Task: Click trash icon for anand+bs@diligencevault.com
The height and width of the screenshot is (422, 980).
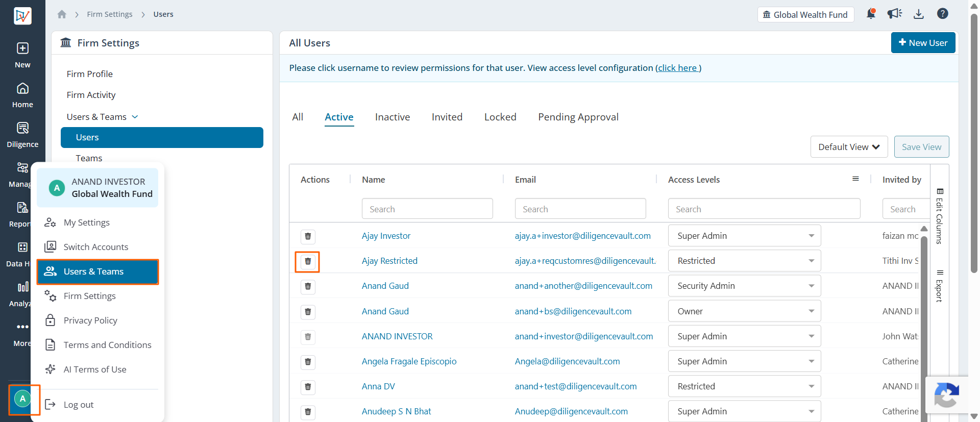Action: tap(308, 311)
